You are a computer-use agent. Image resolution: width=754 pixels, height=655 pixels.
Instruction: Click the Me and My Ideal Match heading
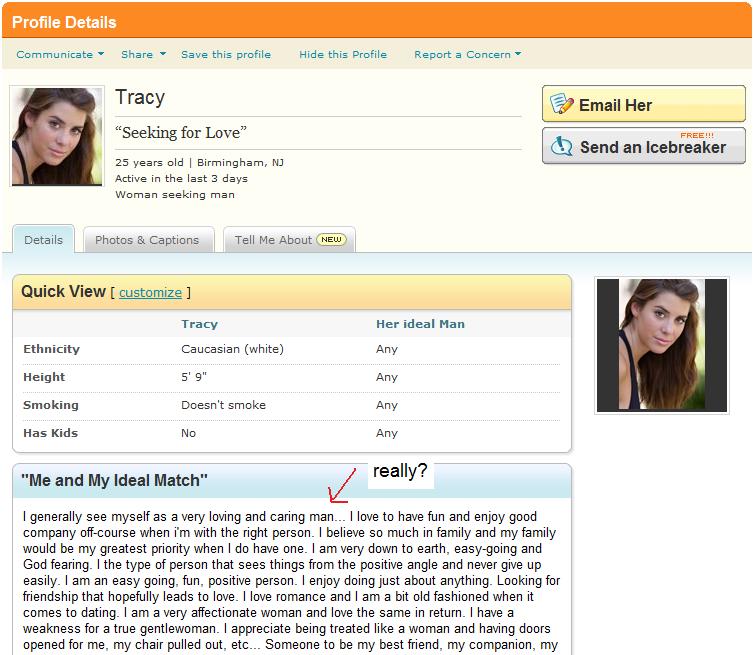click(x=114, y=480)
